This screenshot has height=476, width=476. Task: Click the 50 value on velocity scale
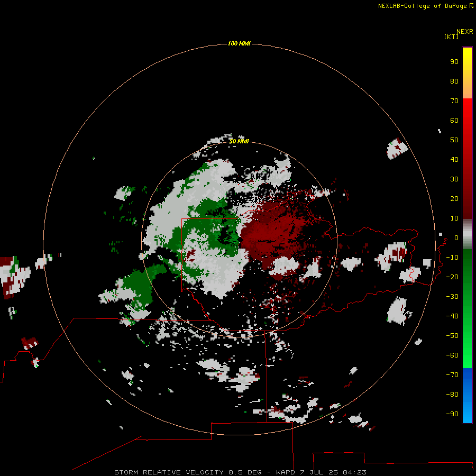(454, 140)
